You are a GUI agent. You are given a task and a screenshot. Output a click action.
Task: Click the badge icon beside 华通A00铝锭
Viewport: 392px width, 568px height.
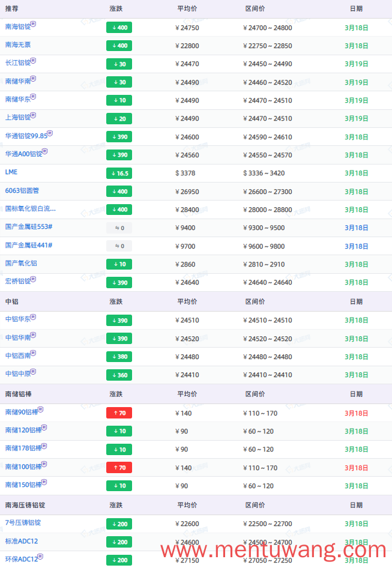45,152
